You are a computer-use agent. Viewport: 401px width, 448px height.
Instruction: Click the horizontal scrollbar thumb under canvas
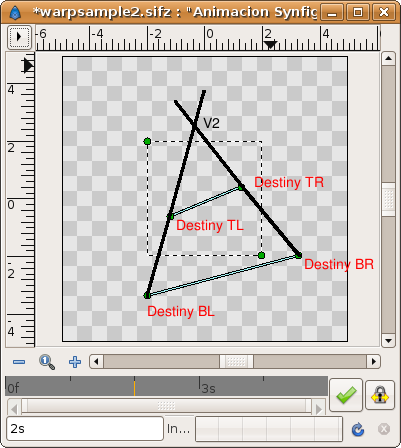(x=236, y=361)
